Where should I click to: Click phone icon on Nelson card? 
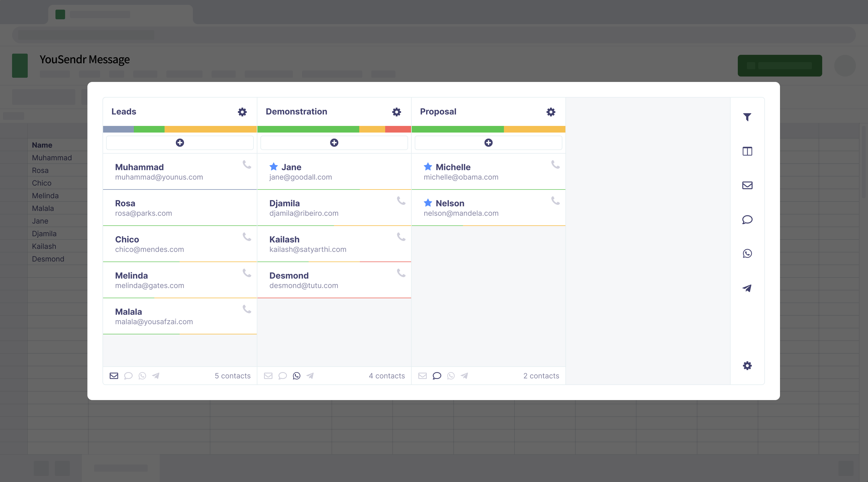556,200
